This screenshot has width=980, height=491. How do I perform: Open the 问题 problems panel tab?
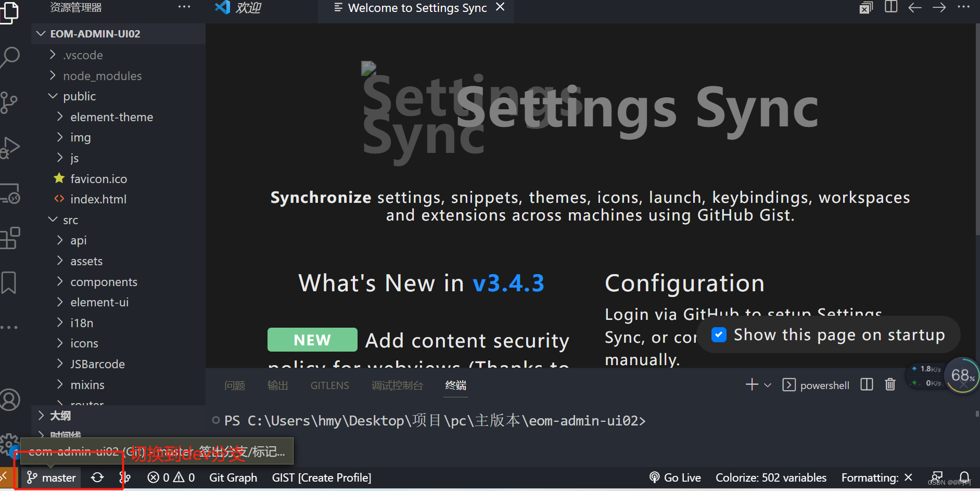point(235,385)
